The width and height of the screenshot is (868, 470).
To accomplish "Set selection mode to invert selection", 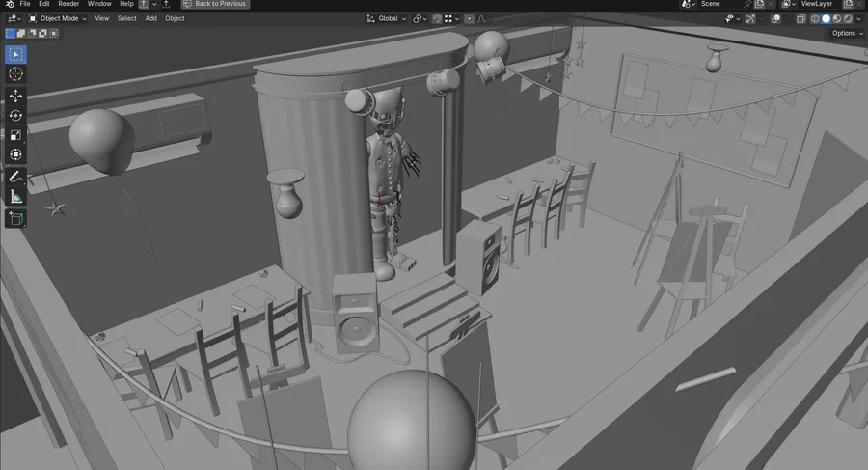I will click(x=42, y=33).
